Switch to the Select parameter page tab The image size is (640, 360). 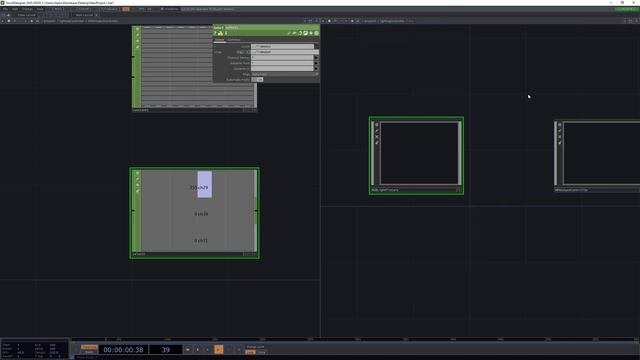point(220,40)
